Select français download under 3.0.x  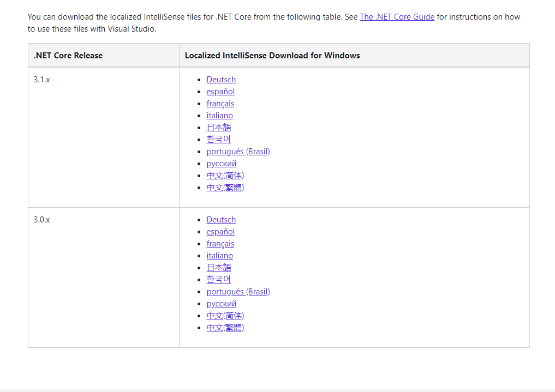(220, 244)
